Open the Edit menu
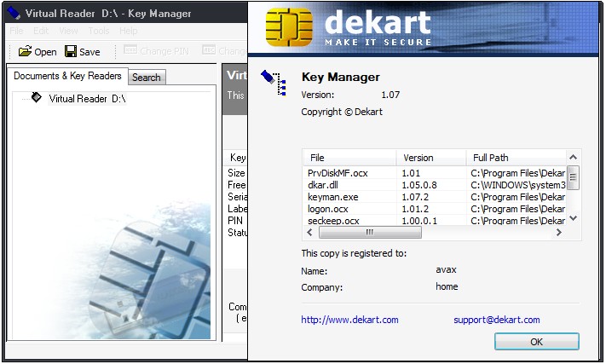 [41, 31]
